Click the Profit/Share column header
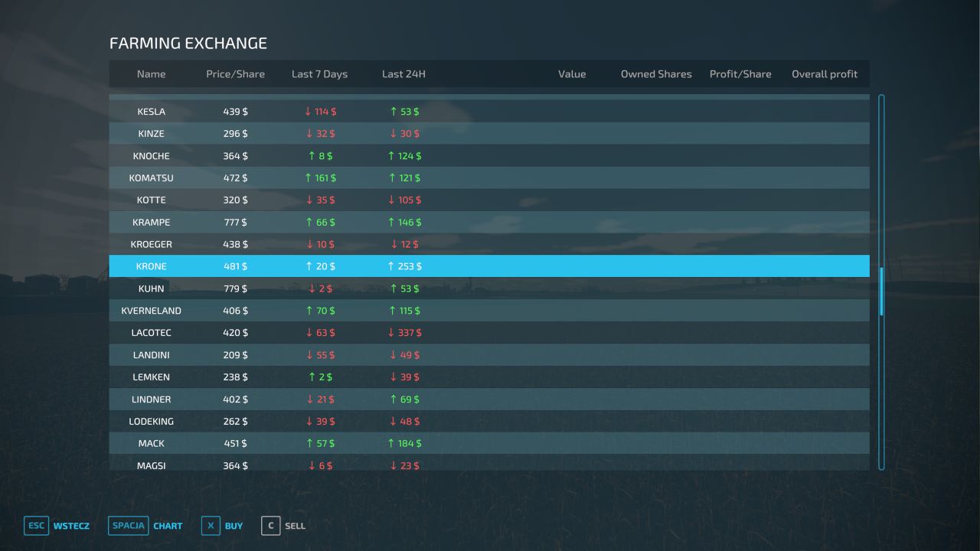Screen dimensions: 980x551 (x=740, y=74)
